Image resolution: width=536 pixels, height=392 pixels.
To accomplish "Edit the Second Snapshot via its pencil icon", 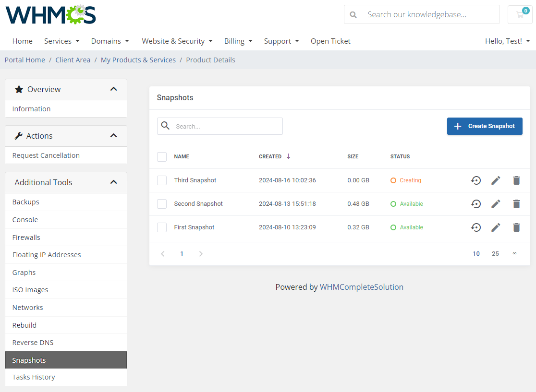I will (x=496, y=203).
